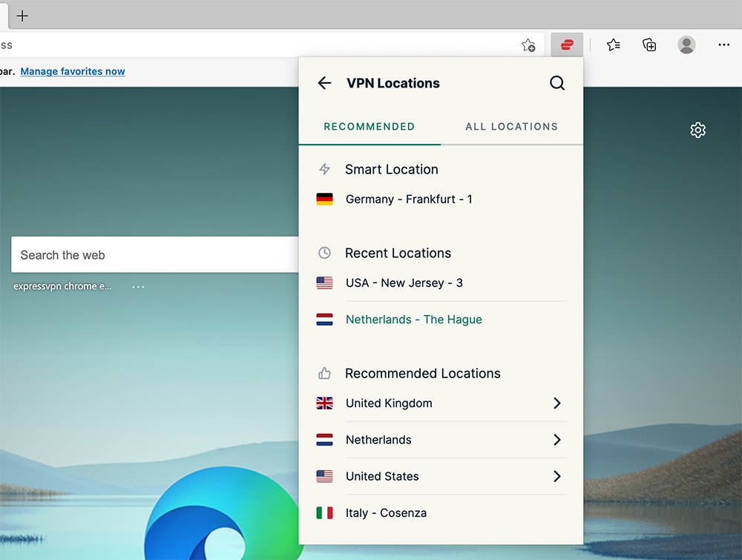This screenshot has height=560, width=742.
Task: Click the Smart Location heading
Action: (391, 169)
